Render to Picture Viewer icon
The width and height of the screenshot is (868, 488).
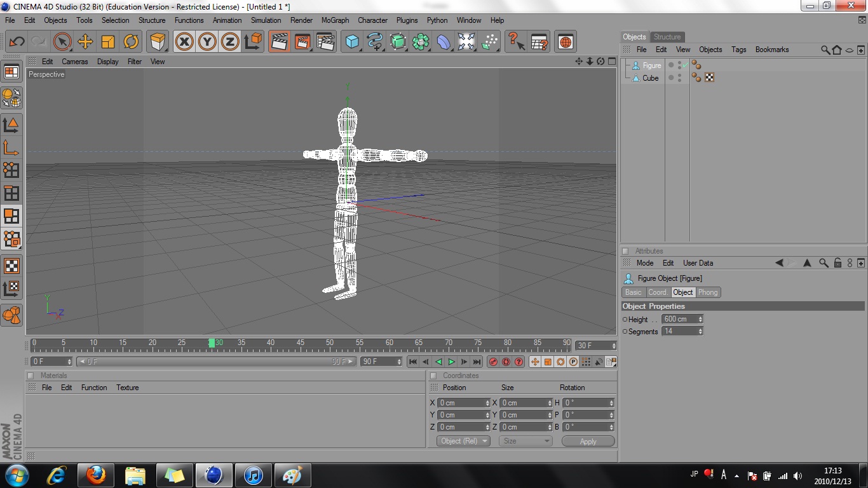(302, 42)
